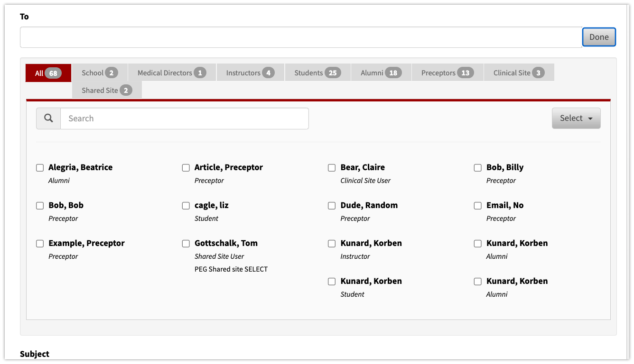The width and height of the screenshot is (634, 364).
Task: Select Article, Preceptor checkbox
Action: pos(186,168)
